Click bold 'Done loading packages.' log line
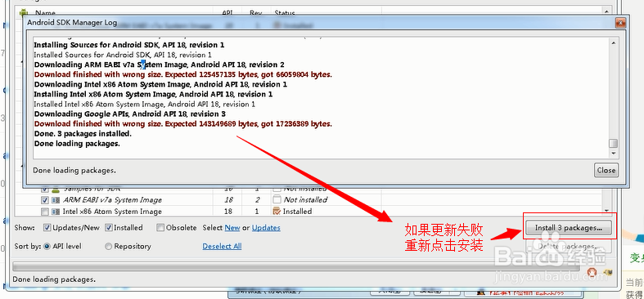 click(77, 144)
